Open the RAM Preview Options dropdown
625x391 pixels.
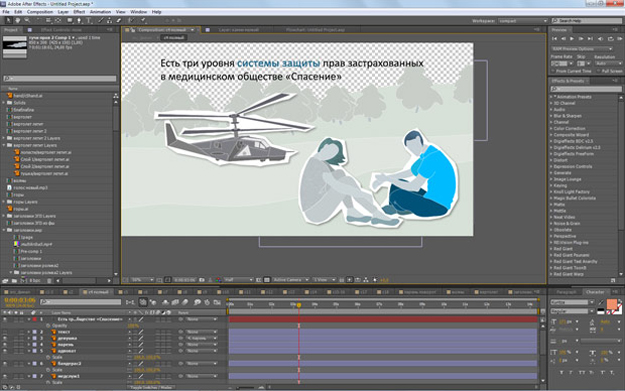coord(582,49)
